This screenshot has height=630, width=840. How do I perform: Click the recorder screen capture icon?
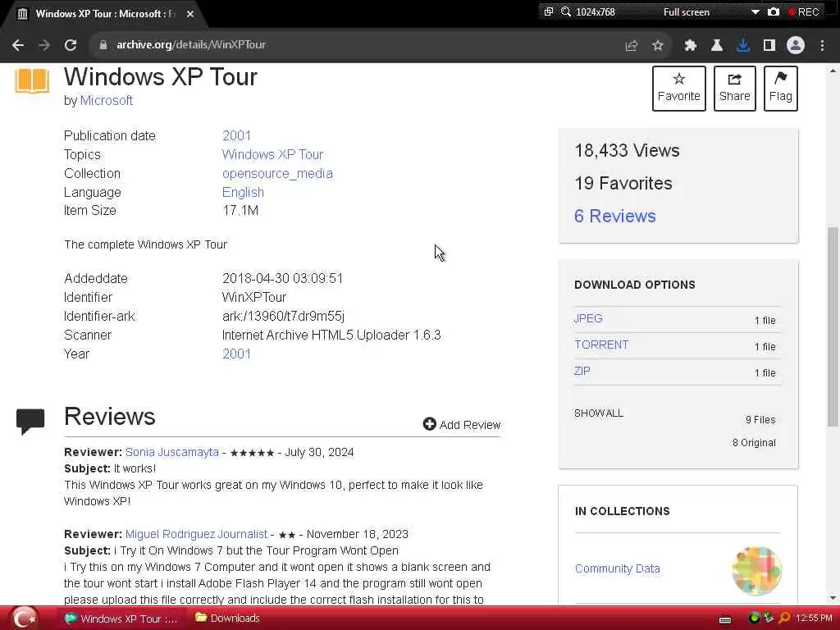[548, 11]
